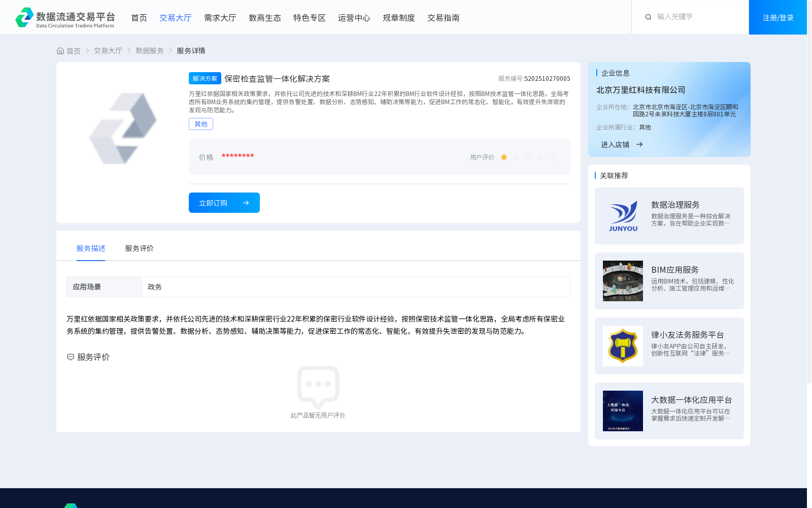Click the first gold rating star
Image resolution: width=812 pixels, height=508 pixels.
504,157
